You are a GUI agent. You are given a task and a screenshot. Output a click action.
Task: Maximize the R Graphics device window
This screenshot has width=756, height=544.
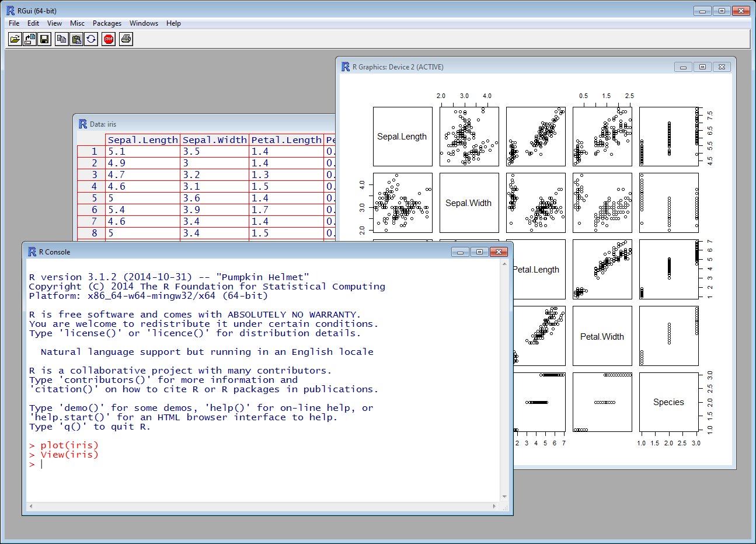point(702,67)
